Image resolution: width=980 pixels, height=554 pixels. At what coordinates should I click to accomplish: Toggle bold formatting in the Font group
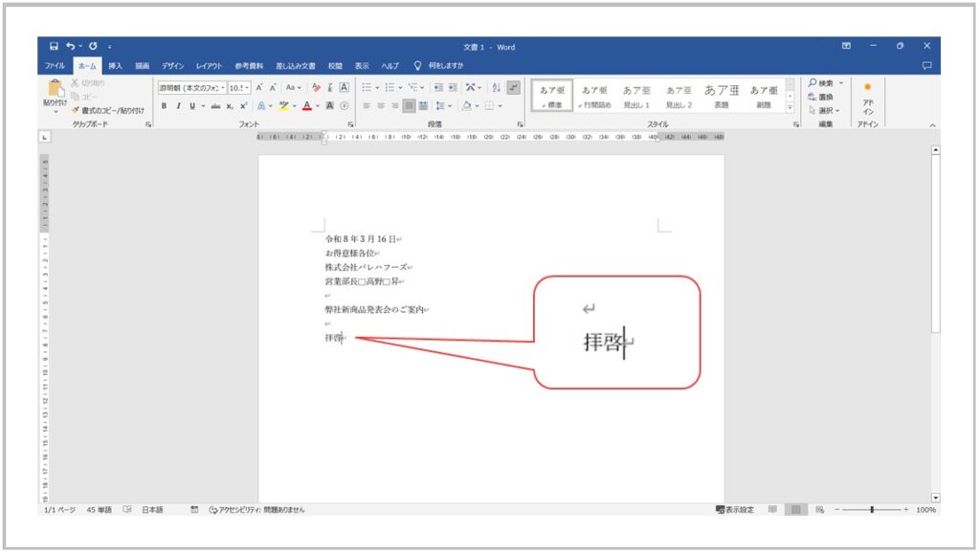click(166, 104)
